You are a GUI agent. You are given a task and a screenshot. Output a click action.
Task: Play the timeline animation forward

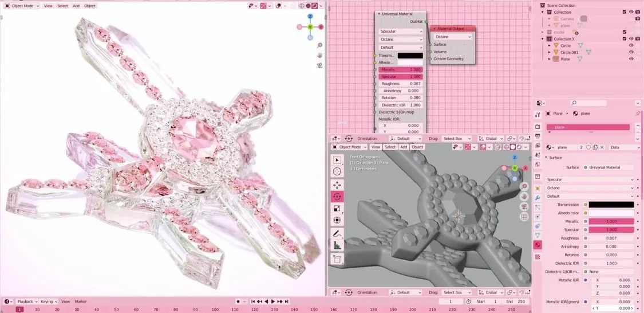272,302
